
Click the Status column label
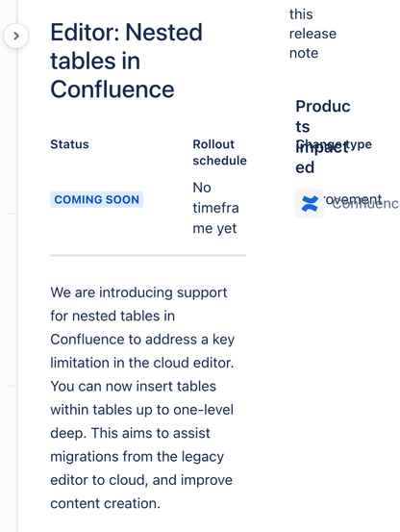click(69, 144)
